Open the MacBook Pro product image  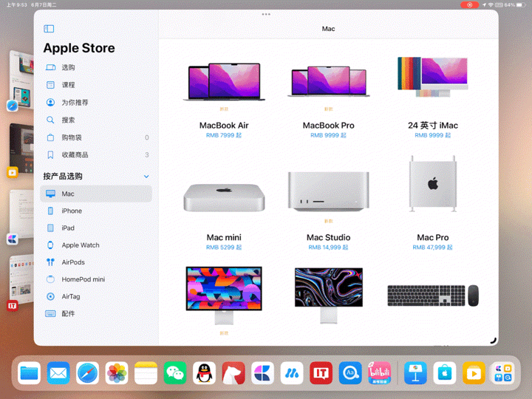point(328,81)
